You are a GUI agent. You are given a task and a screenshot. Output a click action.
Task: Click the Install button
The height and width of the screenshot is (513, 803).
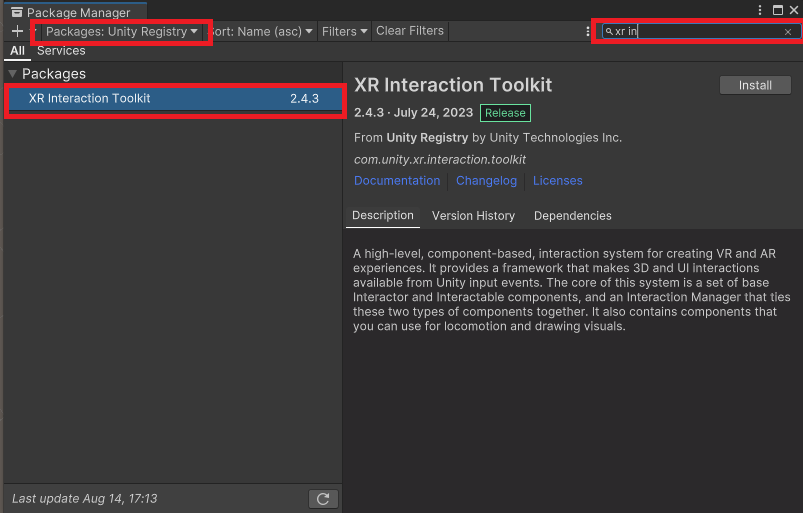point(755,86)
